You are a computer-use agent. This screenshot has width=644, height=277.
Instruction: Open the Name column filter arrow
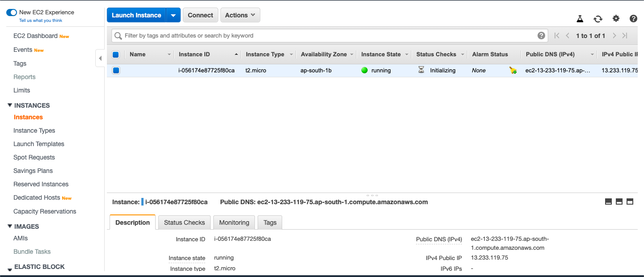pyautogui.click(x=169, y=55)
